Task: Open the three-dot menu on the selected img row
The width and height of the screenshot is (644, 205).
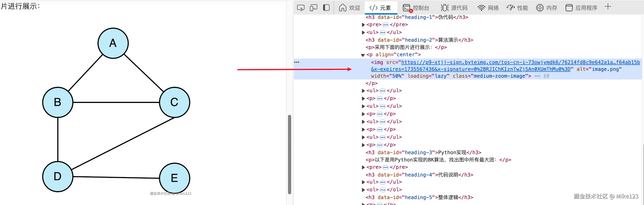Action: click(297, 62)
